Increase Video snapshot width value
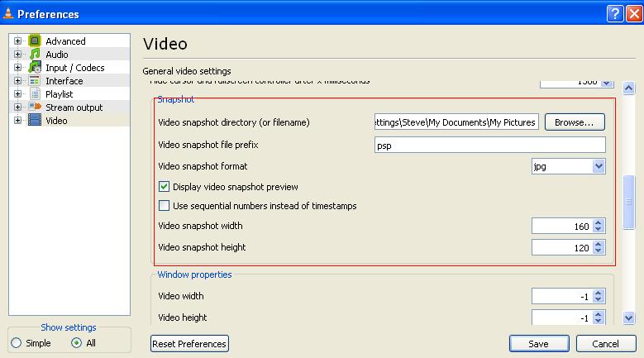Screen dimensions: 644x358 click(x=599, y=222)
